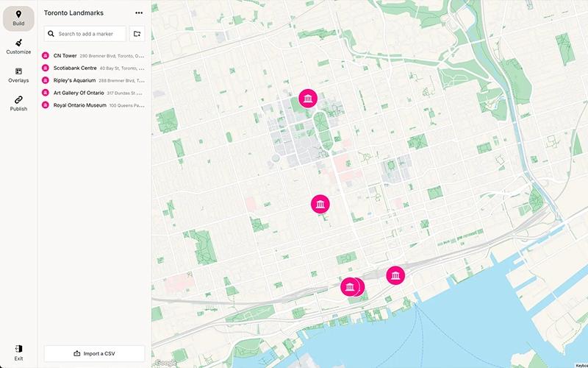Click the pink marker icon beside CN Tower
Viewport: 588px width, 368px height.
coord(46,56)
